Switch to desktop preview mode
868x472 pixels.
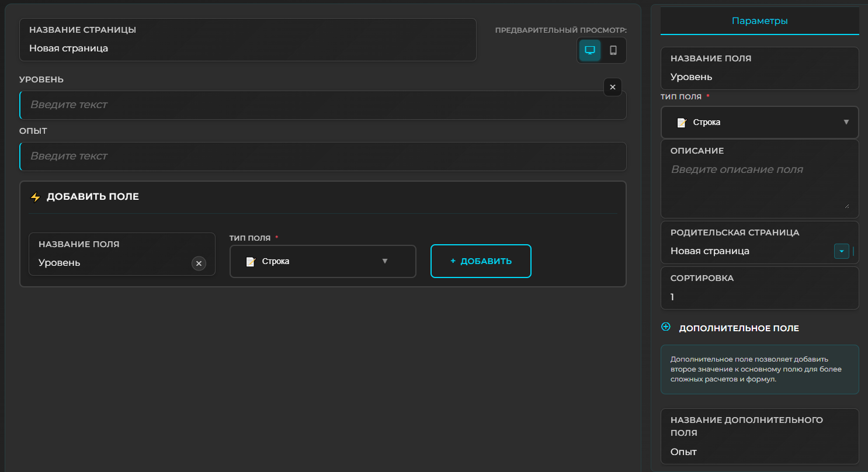(x=590, y=50)
